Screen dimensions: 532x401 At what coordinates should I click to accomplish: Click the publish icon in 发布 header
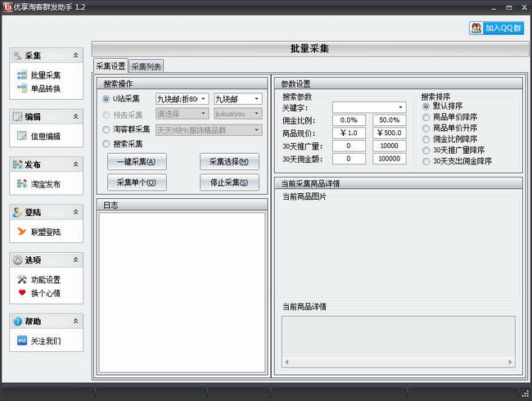pos(18,164)
